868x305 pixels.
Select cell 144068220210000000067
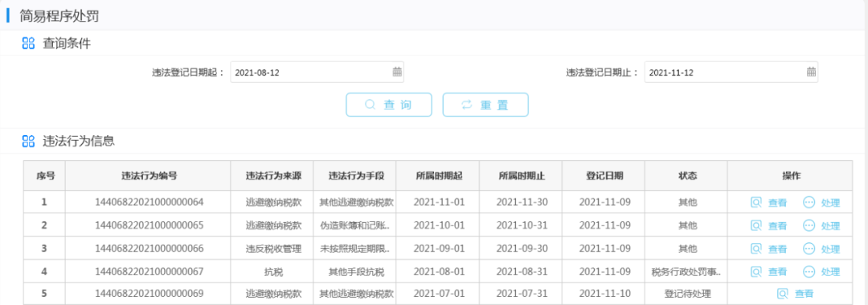point(149,272)
